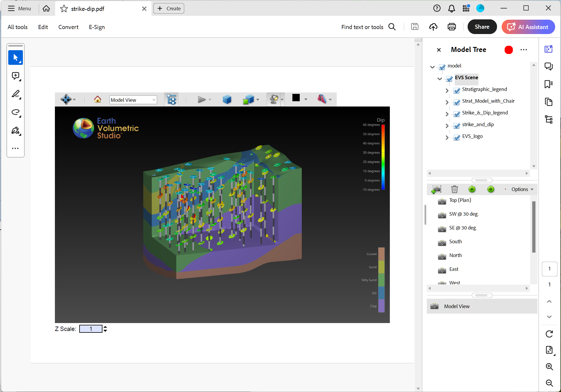Select the Fill & Sign pen tool
Screen dimensions: 561x392
[x=15, y=130]
